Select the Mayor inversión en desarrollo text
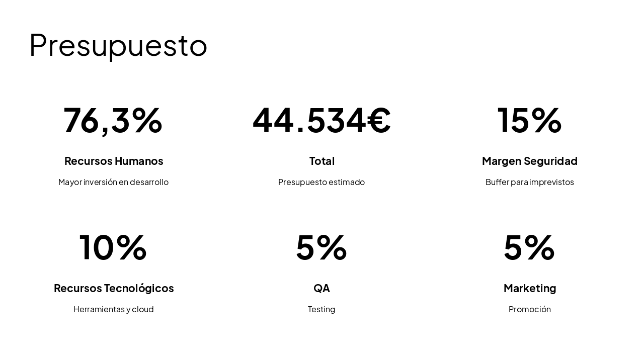The image size is (644, 362). click(x=113, y=182)
